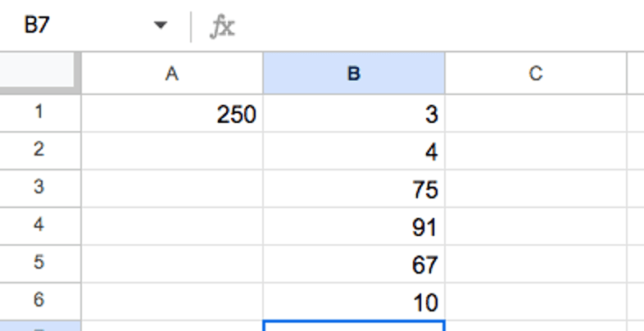Screen dimensions: 644x331
Task: Select the highlighted column B header
Action: (x=354, y=74)
